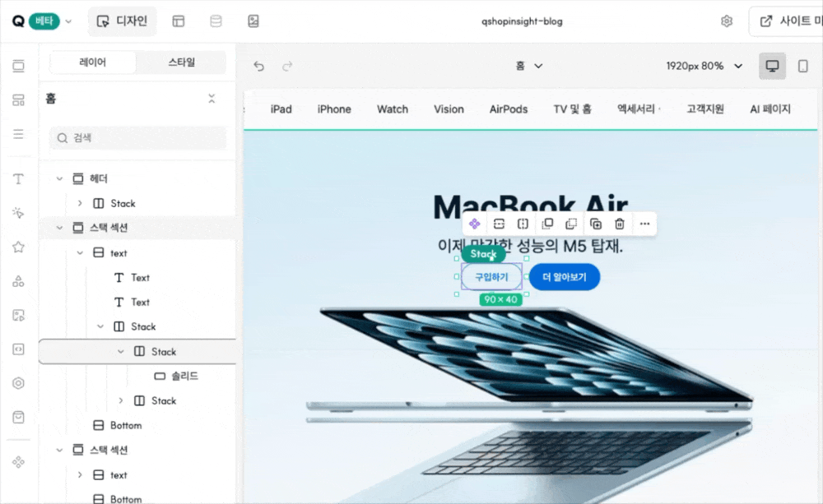The width and height of the screenshot is (823, 504).
Task: Collapse the layers tree with the chevrons icon
Action: pos(212,99)
